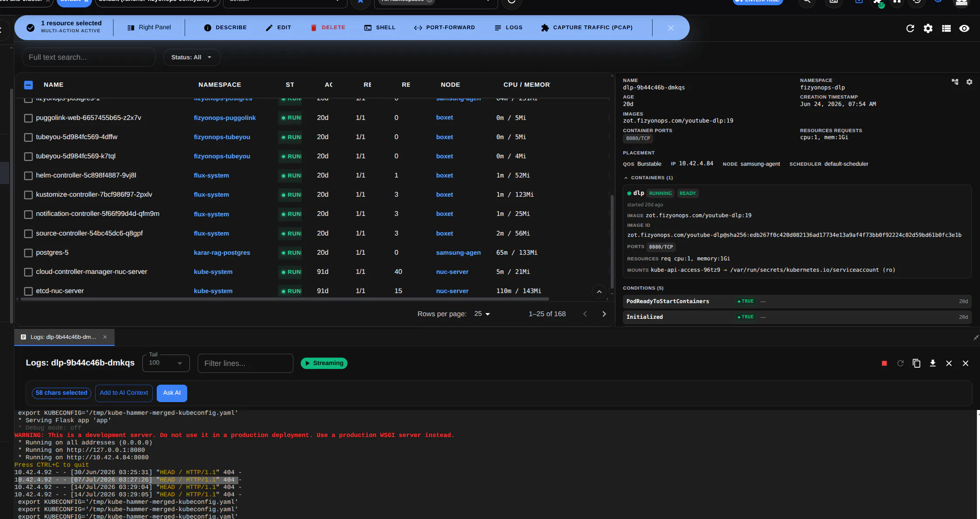This screenshot has height=519, width=980.
Task: Toggle column visibility eye icon
Action: [964, 28]
